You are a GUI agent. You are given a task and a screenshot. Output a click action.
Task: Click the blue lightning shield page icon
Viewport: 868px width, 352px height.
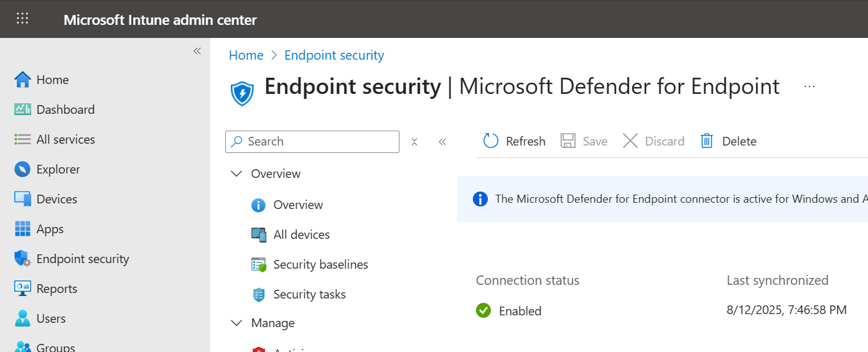click(x=242, y=93)
